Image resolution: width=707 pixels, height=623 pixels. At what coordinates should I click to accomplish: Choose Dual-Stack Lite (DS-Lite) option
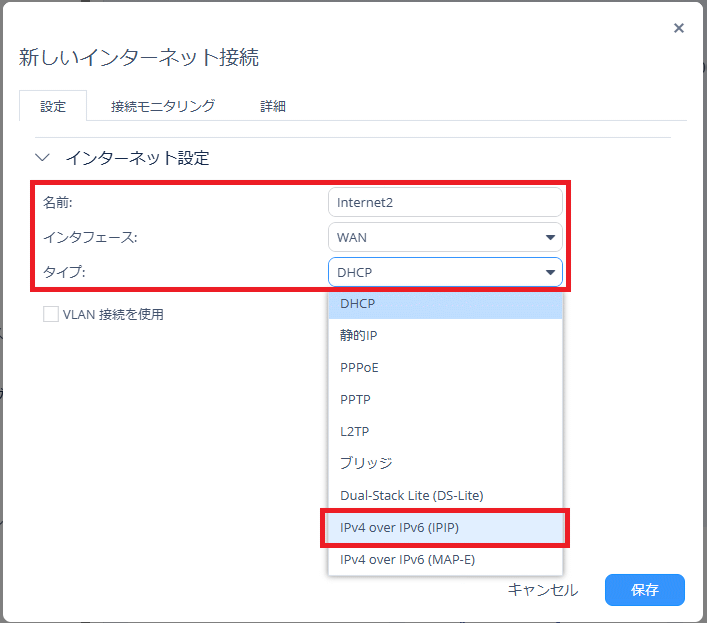tap(445, 495)
